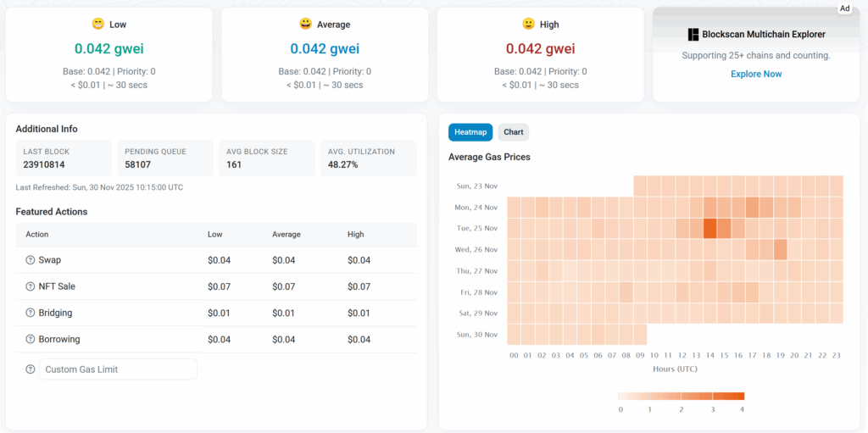Click the Blockscan Multichain Explorer title
The height and width of the screenshot is (433, 868).
pyautogui.click(x=764, y=35)
